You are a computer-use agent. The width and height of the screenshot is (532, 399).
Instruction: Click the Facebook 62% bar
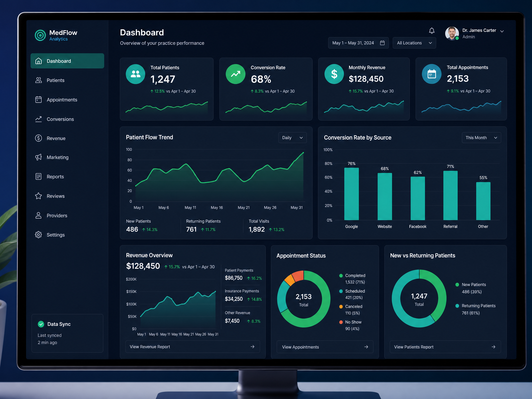coord(418,198)
